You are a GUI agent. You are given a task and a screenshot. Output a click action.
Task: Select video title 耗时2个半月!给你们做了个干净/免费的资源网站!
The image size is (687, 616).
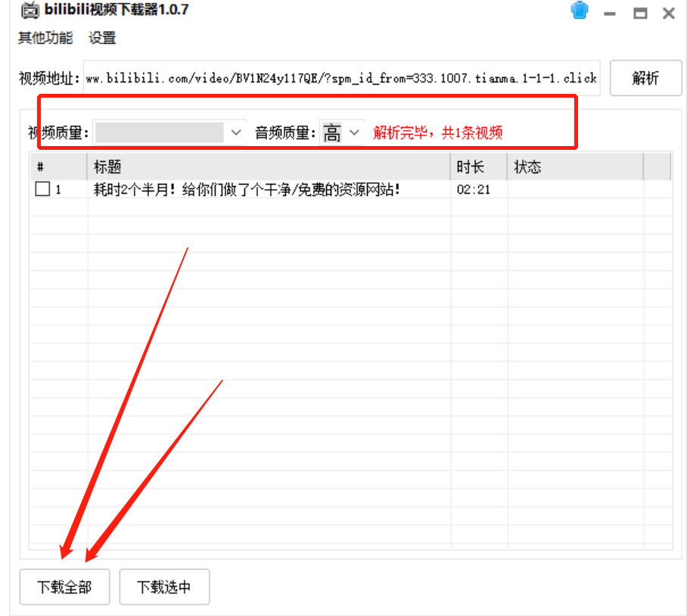coord(247,190)
